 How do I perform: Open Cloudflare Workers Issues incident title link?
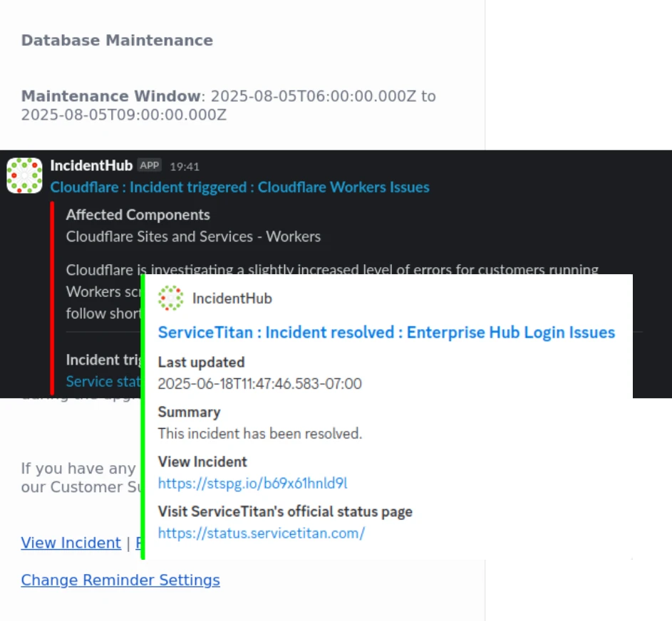click(x=239, y=187)
